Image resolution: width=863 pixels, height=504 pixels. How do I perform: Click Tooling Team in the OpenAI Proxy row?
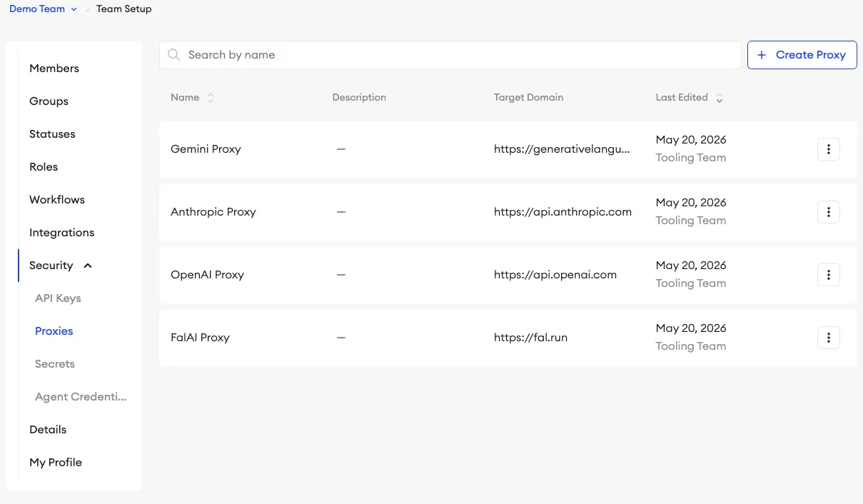click(x=691, y=283)
